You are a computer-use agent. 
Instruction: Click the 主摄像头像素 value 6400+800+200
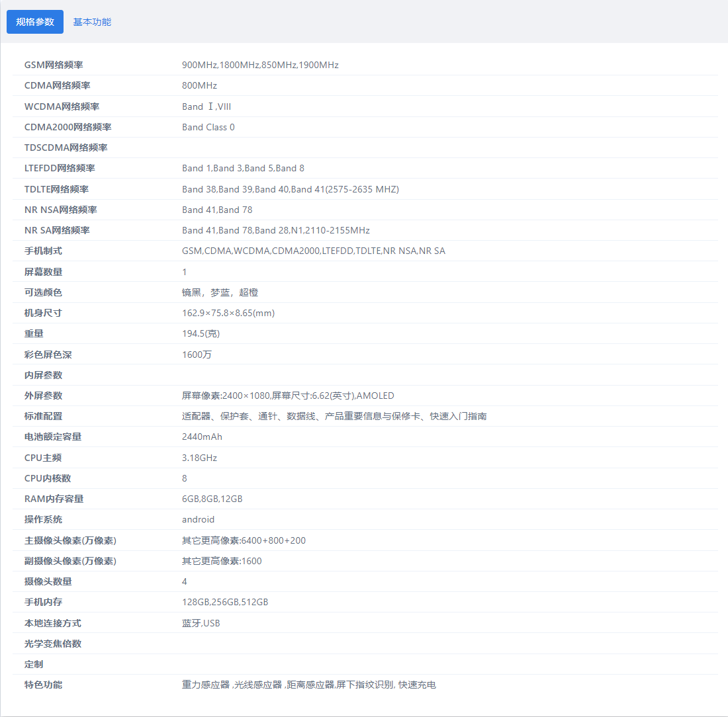point(244,540)
